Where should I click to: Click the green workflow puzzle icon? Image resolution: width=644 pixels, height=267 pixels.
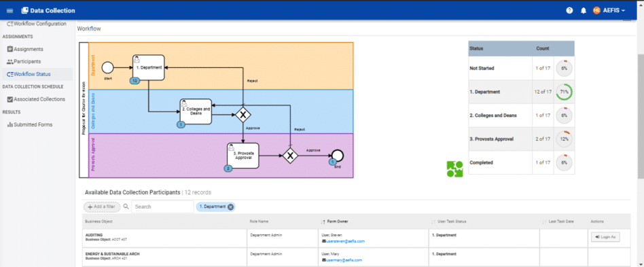[x=454, y=168]
